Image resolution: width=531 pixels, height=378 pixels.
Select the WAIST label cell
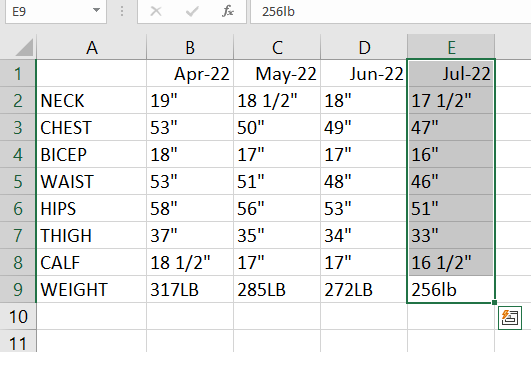91,181
